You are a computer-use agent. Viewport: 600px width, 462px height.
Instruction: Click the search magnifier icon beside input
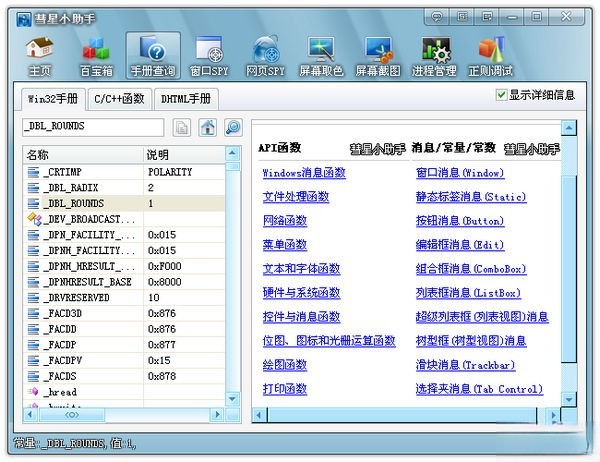click(233, 127)
